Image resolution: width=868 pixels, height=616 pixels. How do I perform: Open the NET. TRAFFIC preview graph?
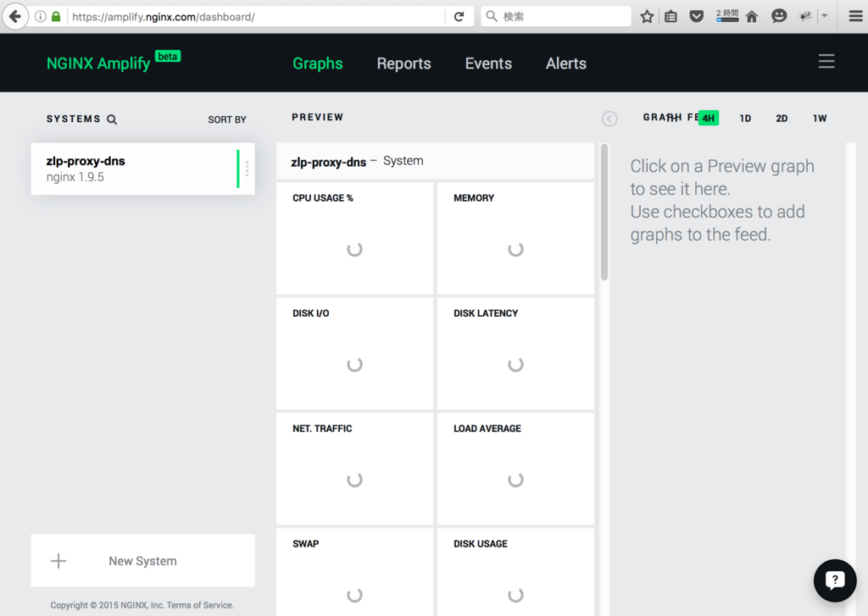tap(355, 469)
